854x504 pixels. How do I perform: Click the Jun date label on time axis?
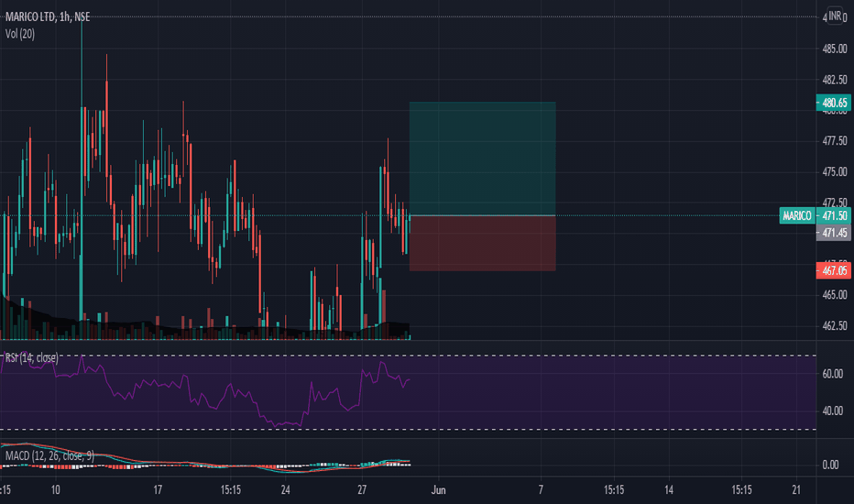(438, 490)
